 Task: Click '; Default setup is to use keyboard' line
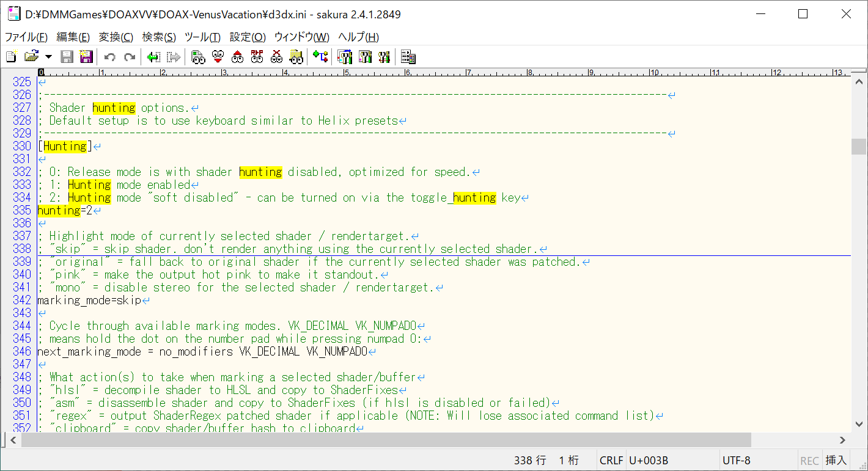pyautogui.click(x=218, y=121)
